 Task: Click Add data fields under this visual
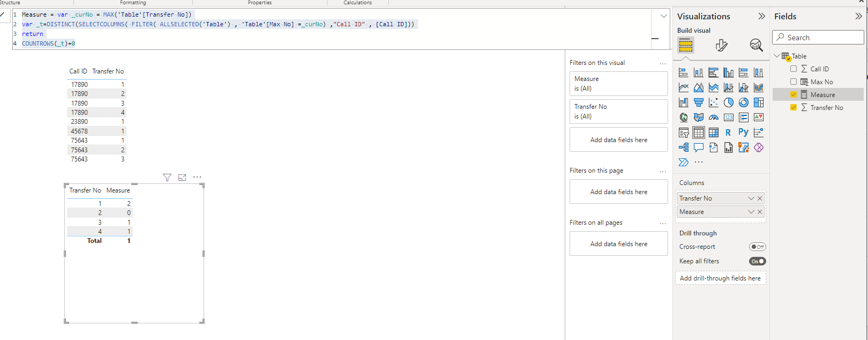click(x=619, y=139)
